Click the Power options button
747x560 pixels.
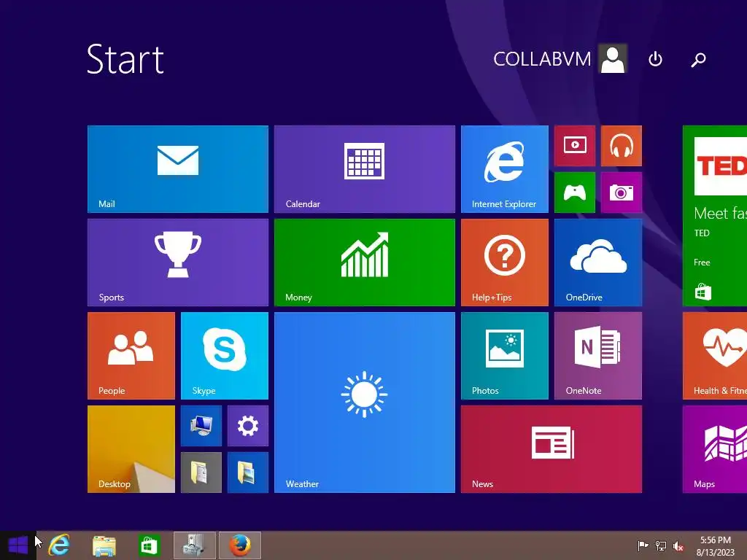656,59
